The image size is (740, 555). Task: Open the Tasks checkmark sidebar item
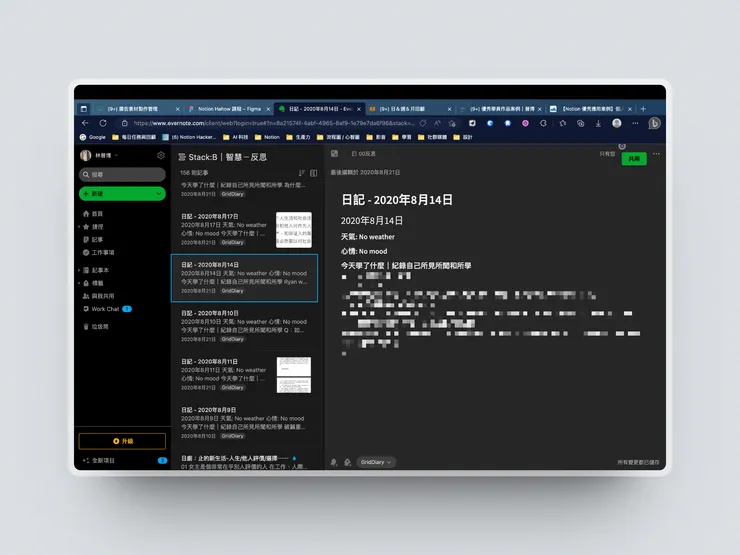tap(99, 252)
